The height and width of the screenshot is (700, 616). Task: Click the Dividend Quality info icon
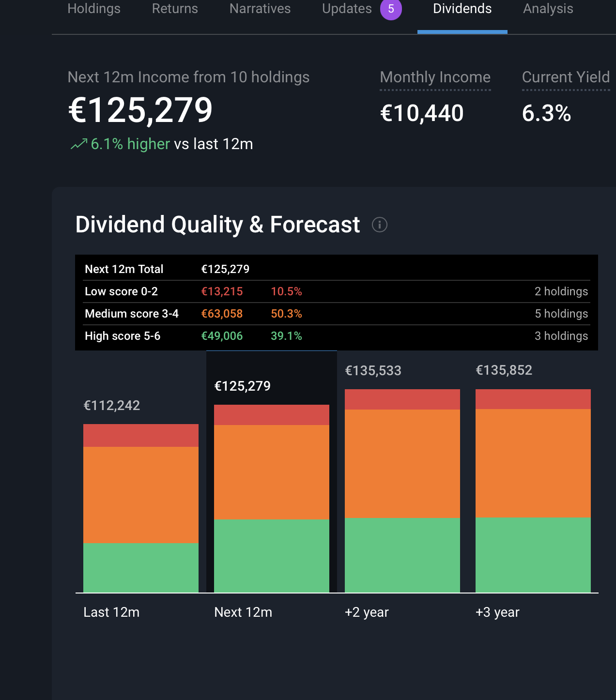(379, 225)
